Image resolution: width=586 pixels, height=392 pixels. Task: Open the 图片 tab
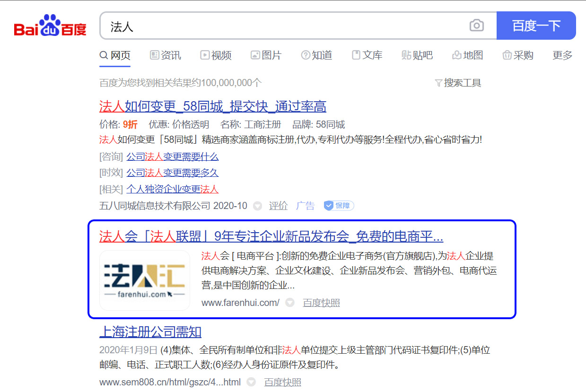[266, 55]
